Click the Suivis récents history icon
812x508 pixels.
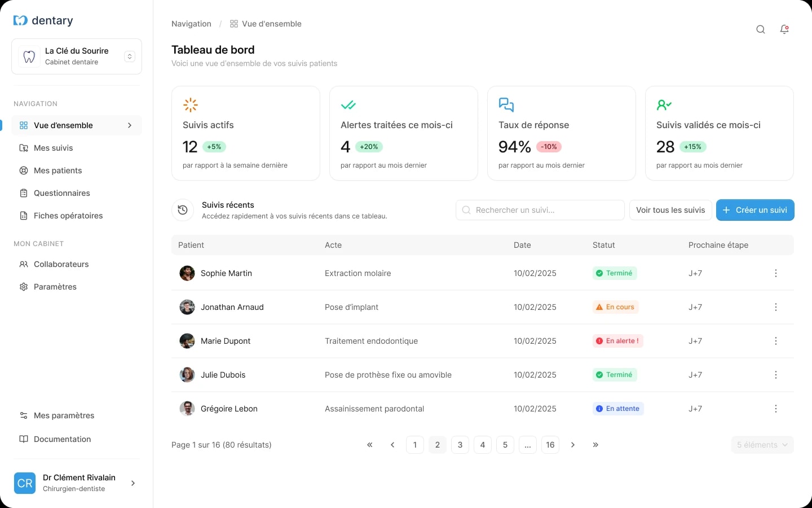click(x=183, y=210)
